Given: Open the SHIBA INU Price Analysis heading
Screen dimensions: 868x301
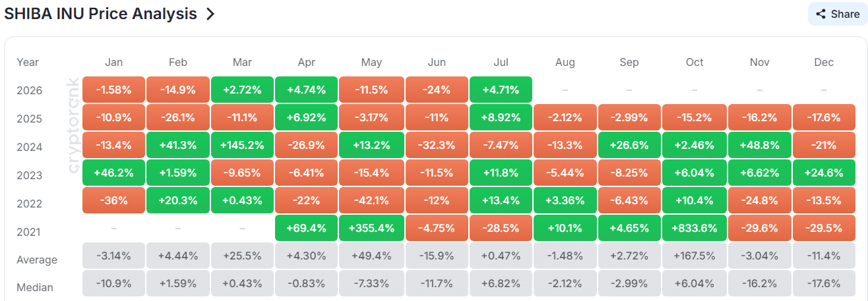Looking at the screenshot, I should (101, 14).
